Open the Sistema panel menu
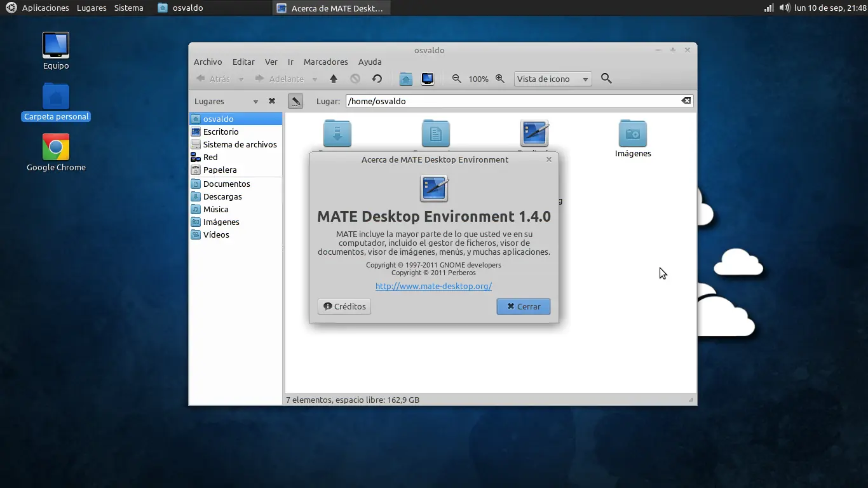The width and height of the screenshot is (868, 488). [129, 8]
